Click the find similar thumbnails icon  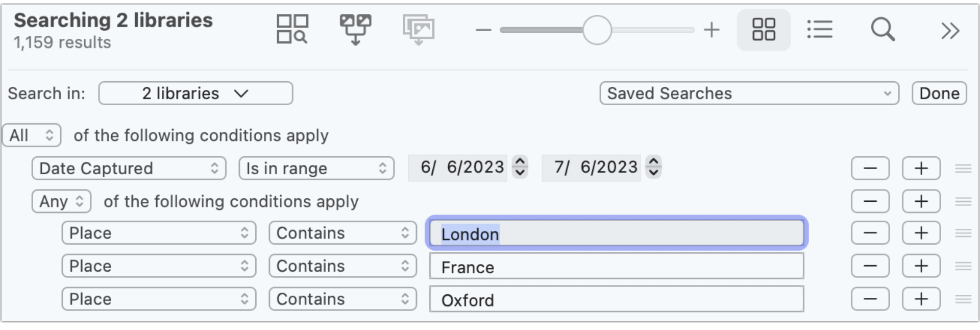(292, 29)
